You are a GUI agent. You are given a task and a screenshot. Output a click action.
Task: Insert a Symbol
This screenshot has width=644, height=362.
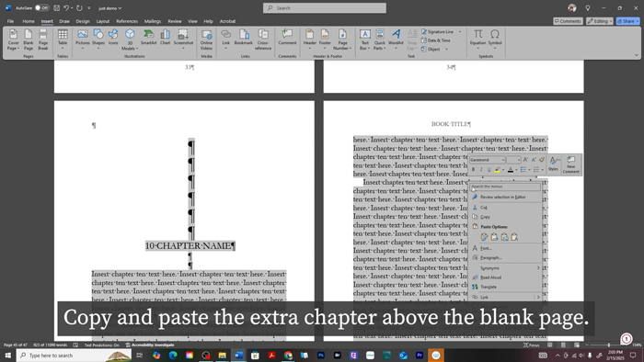tap(495, 40)
